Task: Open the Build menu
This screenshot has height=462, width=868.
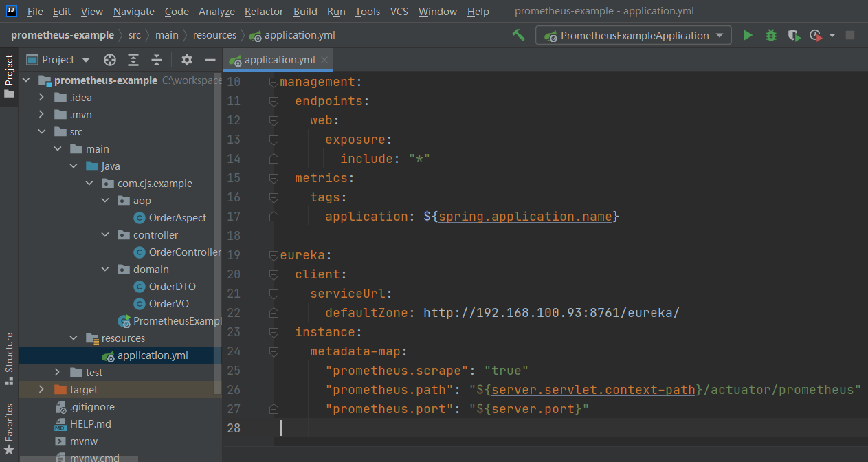Action: 305,12
